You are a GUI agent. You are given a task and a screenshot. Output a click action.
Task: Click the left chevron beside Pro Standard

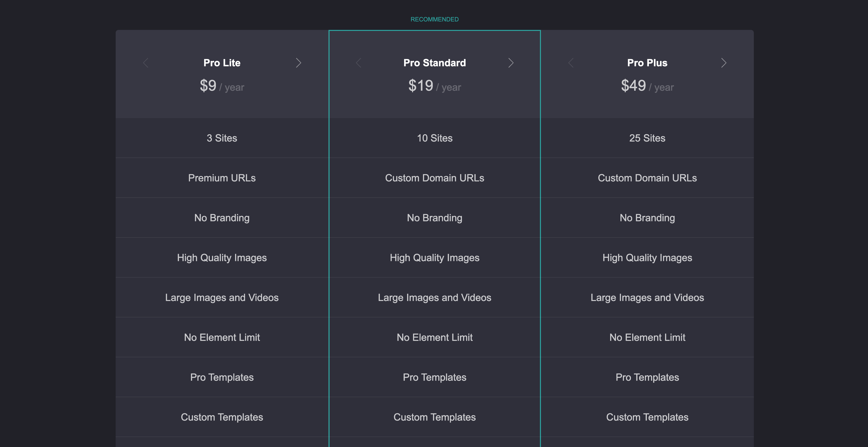pyautogui.click(x=358, y=63)
